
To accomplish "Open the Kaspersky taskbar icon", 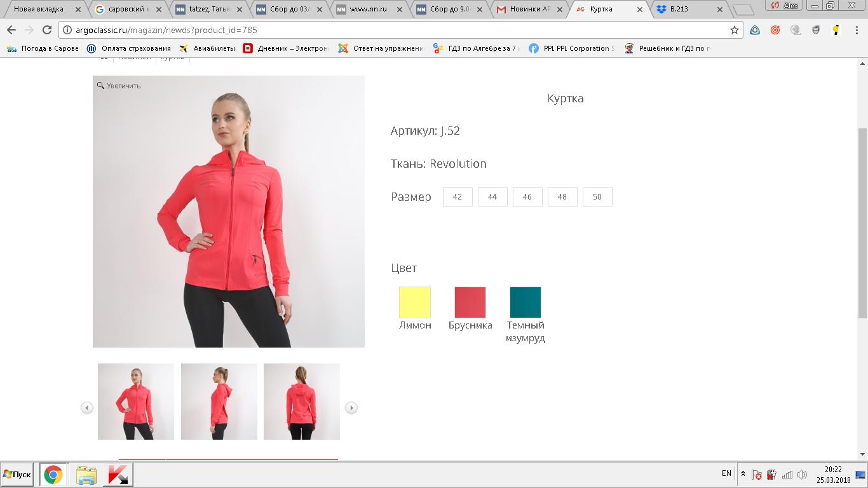I will tap(118, 475).
